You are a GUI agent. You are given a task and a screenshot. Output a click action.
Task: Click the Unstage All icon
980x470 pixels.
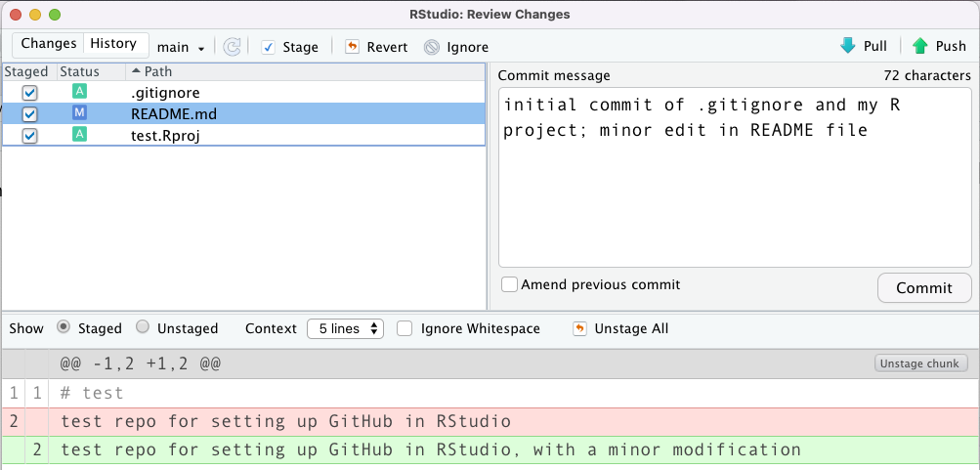[580, 328]
